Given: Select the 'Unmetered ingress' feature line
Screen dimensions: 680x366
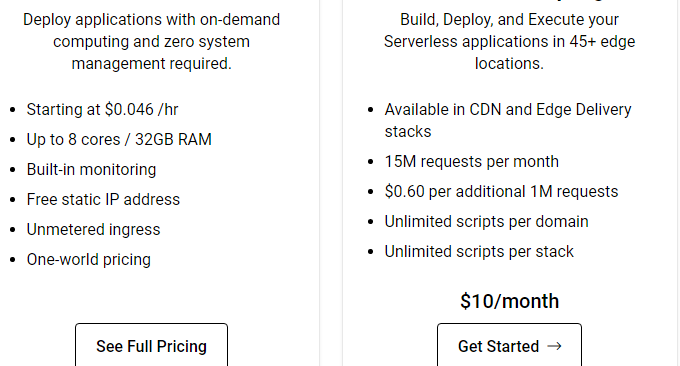Looking at the screenshot, I should 93,229.
